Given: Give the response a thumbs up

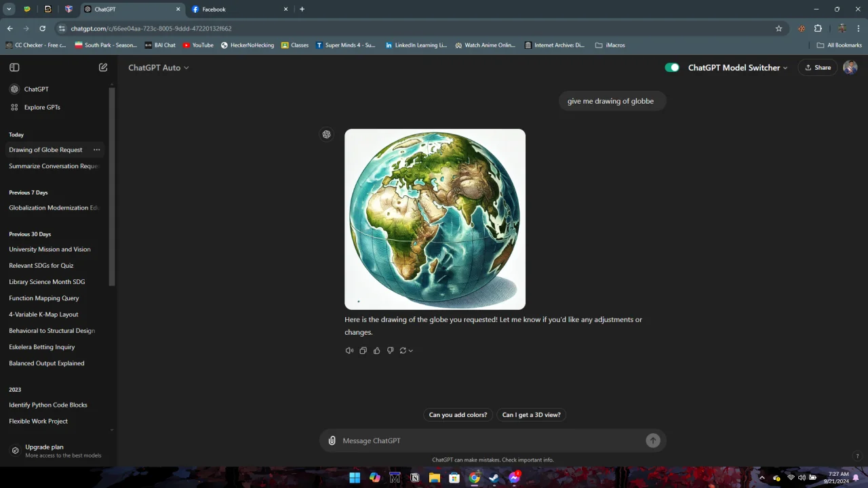Looking at the screenshot, I should point(376,350).
